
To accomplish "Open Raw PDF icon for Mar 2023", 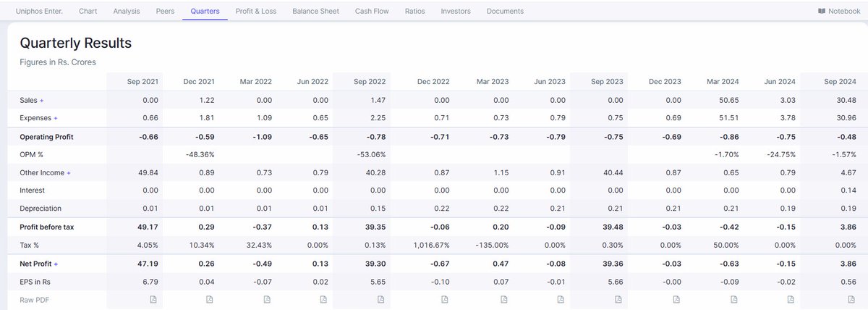I will pos(505,299).
